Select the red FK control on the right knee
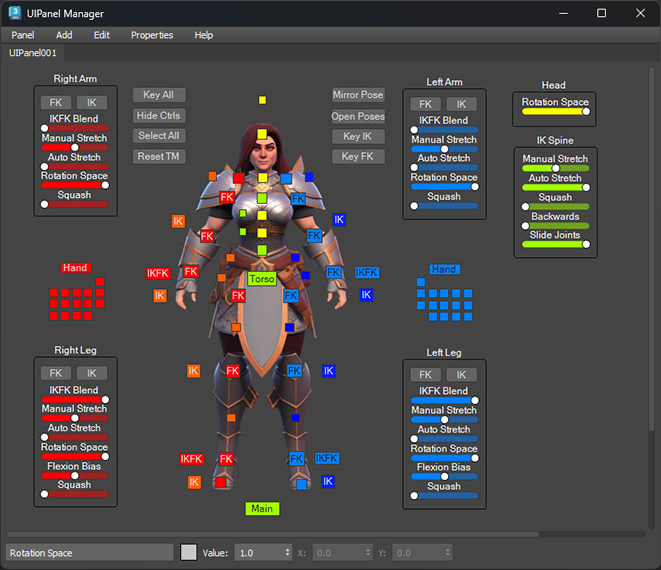The width and height of the screenshot is (661, 570). click(233, 371)
